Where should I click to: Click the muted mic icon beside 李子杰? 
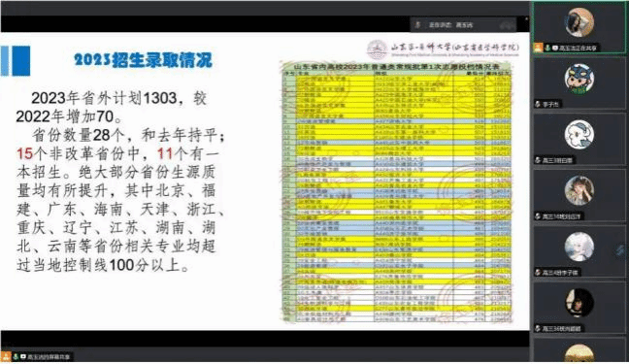tap(538, 104)
